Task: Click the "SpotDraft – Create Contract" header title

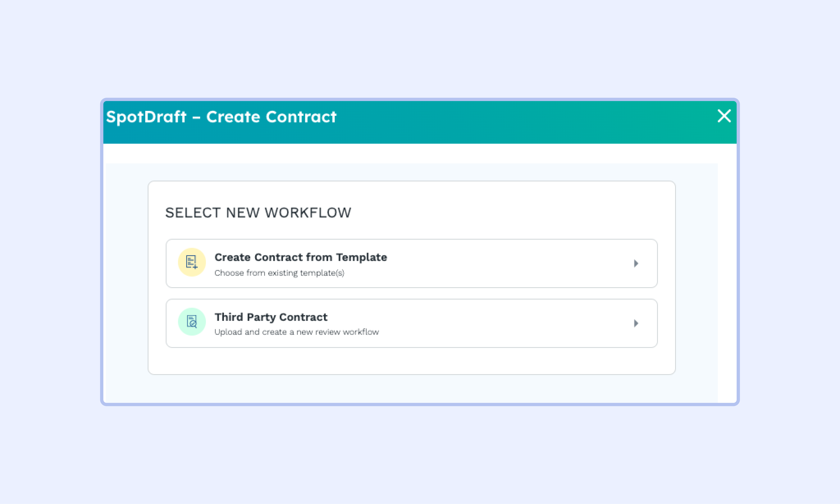Action: [221, 117]
